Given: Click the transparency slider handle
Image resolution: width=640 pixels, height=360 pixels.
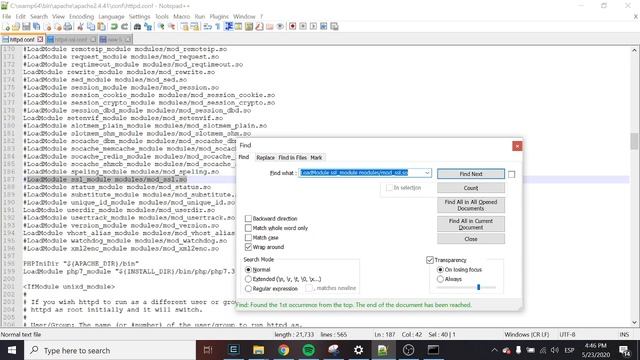Looking at the screenshot, I should [478, 287].
